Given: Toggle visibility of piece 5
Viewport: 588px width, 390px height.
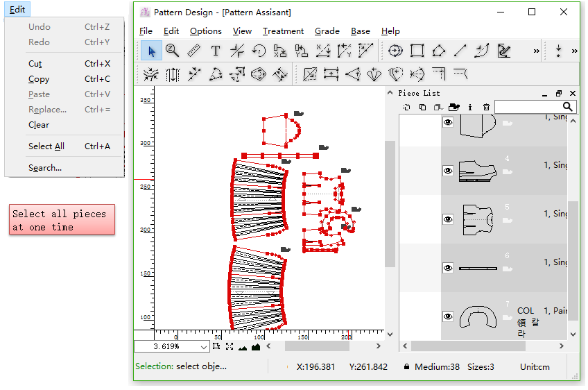Looking at the screenshot, I should pyautogui.click(x=448, y=219).
